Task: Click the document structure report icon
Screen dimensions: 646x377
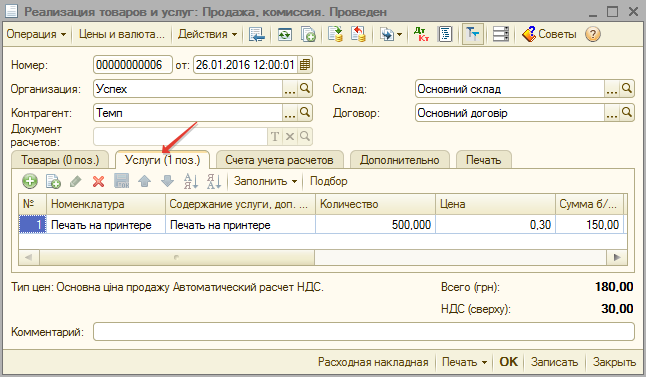Action: (445, 34)
